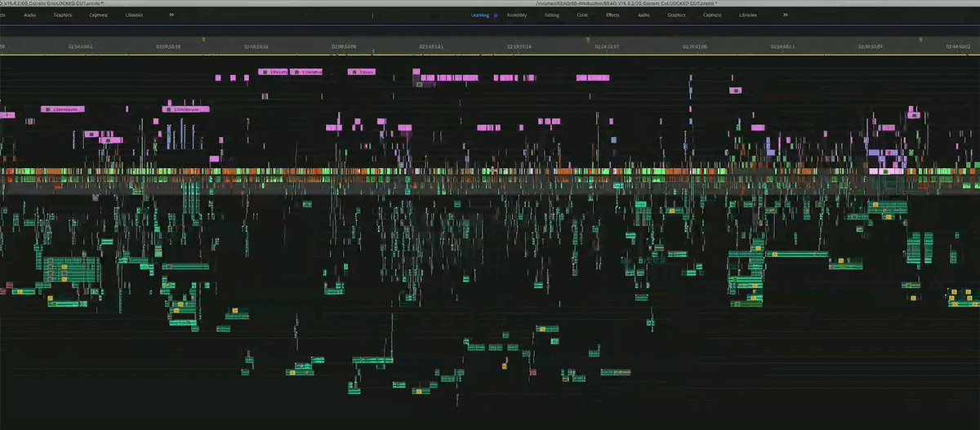Open the Learning workspace tab
The height and width of the screenshot is (430, 980).
(x=479, y=15)
